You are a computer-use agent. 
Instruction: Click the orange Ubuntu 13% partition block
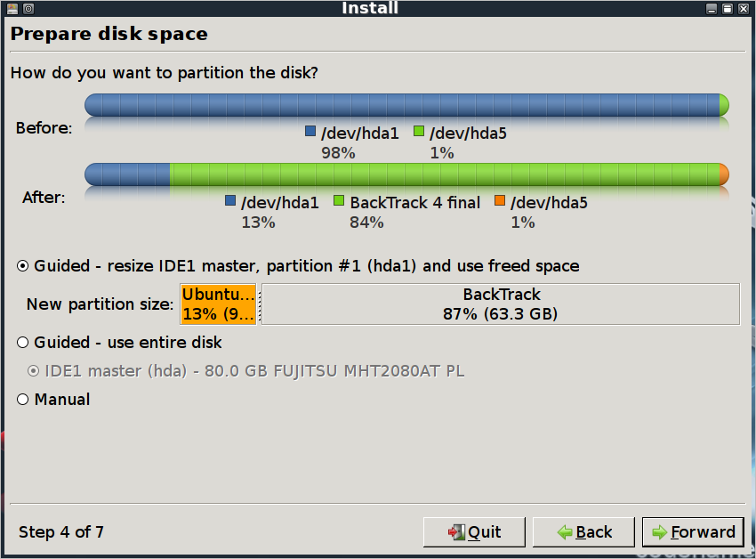tap(219, 304)
